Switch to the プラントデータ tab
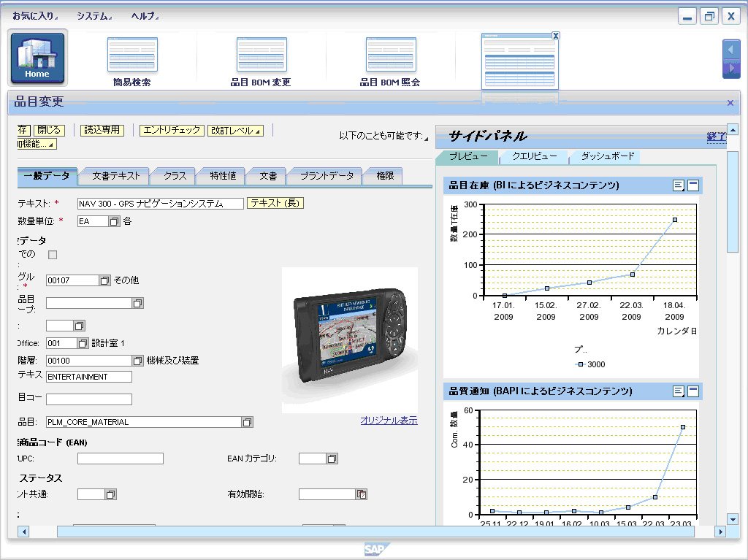Screen dimensions: 748x560 (x=327, y=176)
